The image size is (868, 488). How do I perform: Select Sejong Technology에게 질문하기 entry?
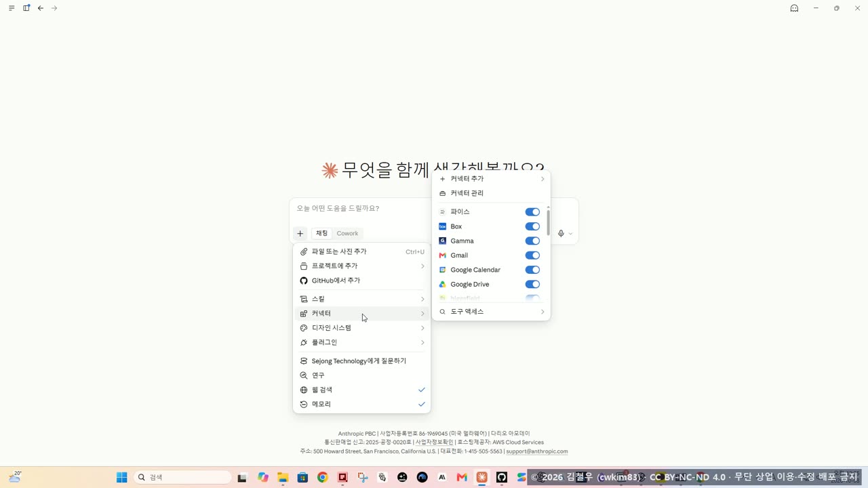362,361
